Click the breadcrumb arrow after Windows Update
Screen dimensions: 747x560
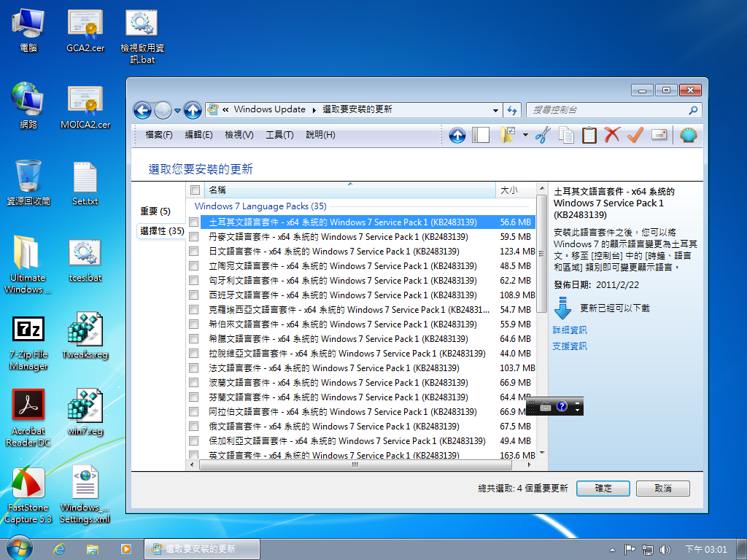click(314, 110)
